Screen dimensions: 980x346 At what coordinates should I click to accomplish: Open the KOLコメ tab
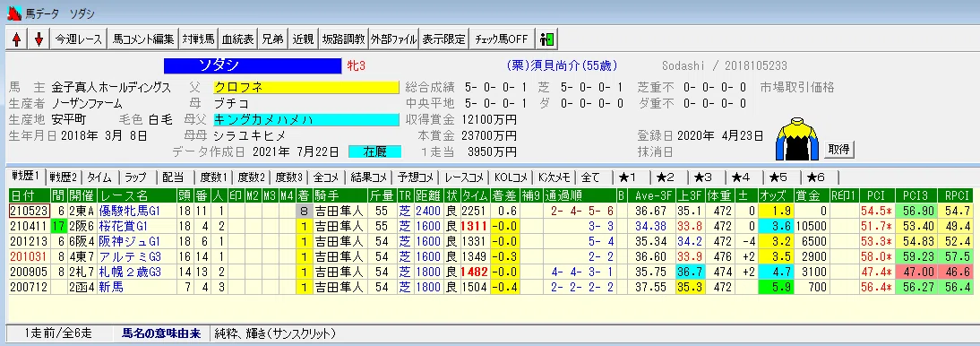point(511,177)
